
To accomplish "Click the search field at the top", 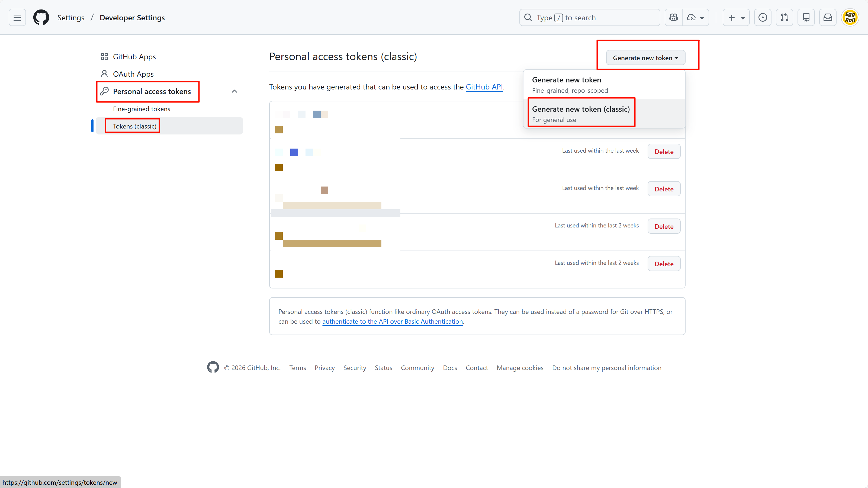I will pyautogui.click(x=590, y=17).
